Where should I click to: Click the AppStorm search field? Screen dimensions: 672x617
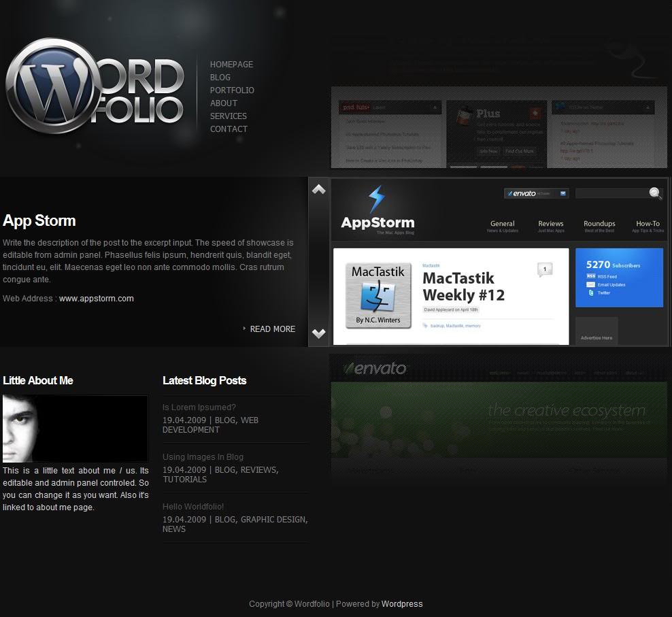pyautogui.click(x=611, y=193)
